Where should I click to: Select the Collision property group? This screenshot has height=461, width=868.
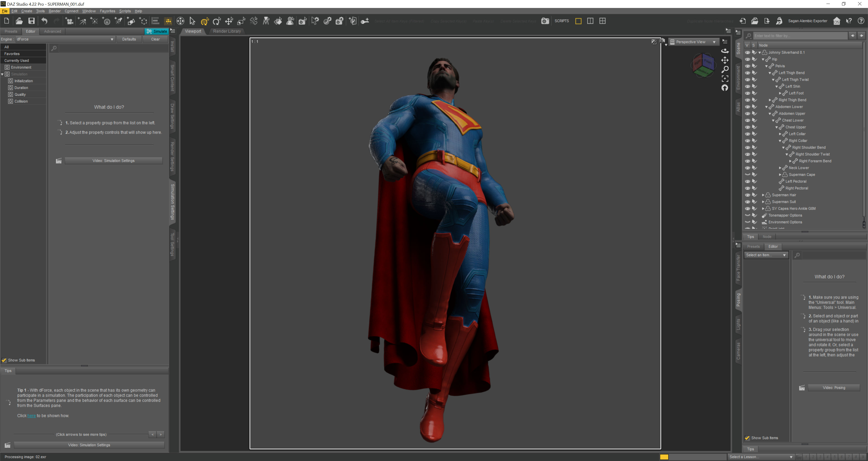coord(21,101)
